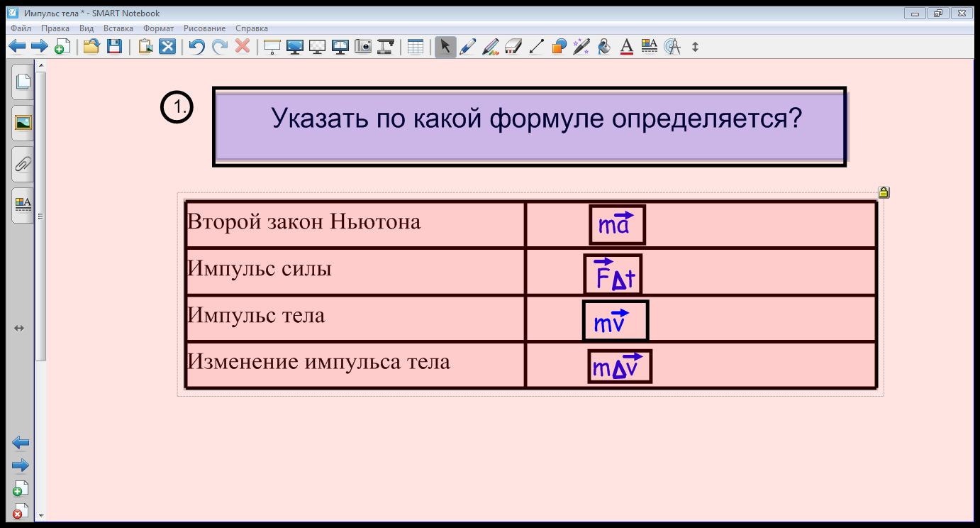Open the Properties toolbar icon

(650, 47)
